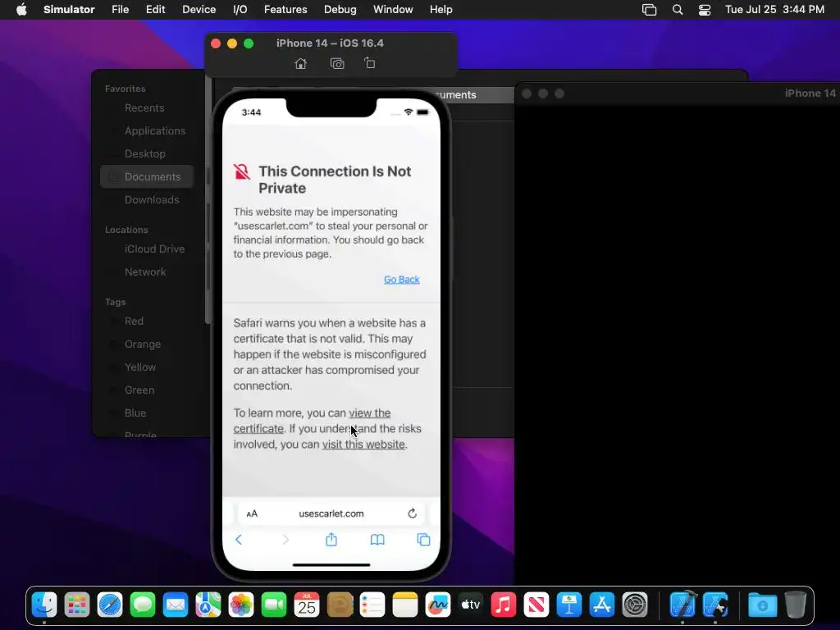Viewport: 840px width, 630px height.
Task: Tap the Go Back link
Action: click(402, 279)
